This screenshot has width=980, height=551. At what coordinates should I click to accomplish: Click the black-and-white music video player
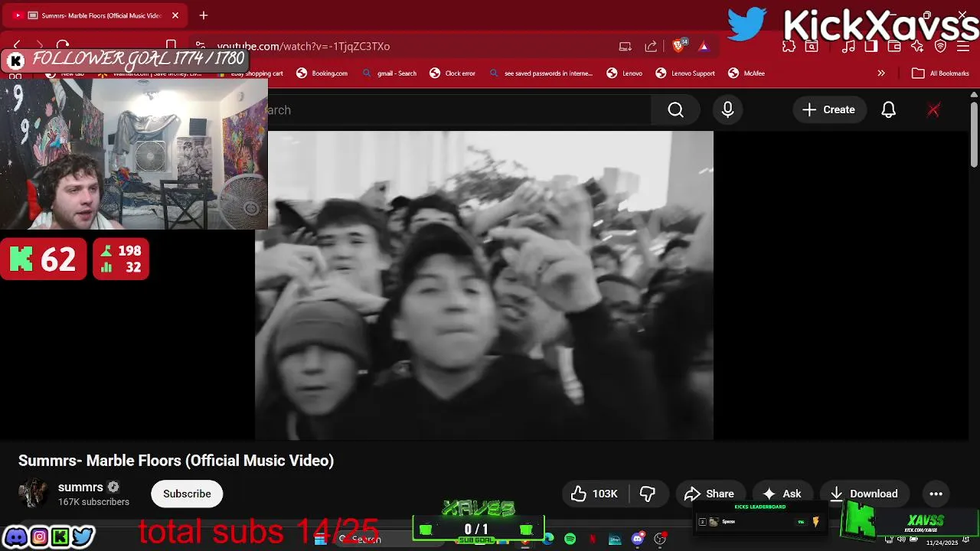484,285
